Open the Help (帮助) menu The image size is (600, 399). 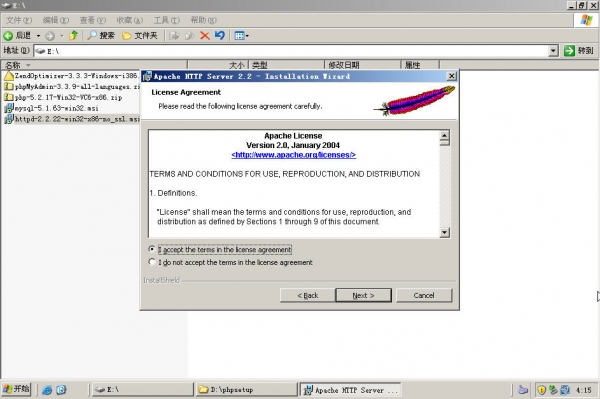(x=204, y=20)
